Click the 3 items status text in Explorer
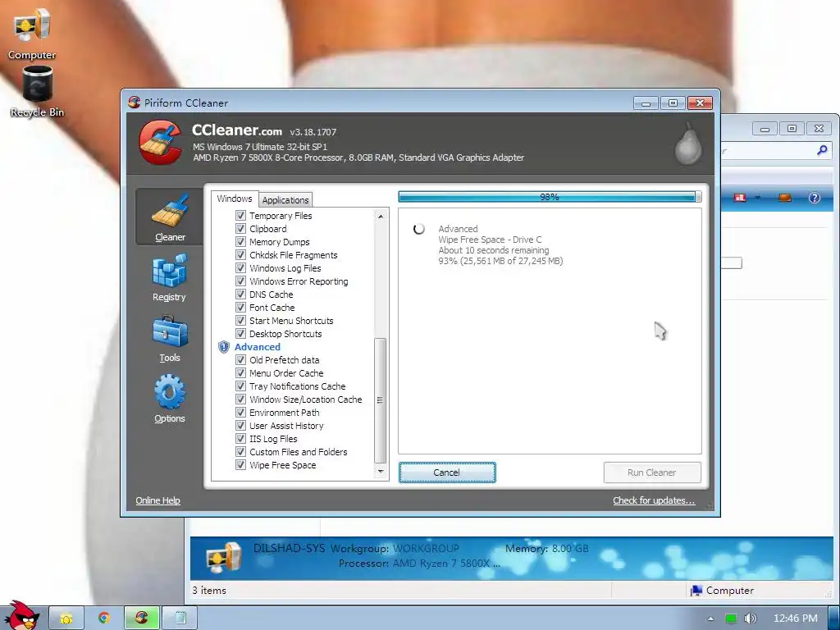Image resolution: width=840 pixels, height=630 pixels. click(209, 591)
